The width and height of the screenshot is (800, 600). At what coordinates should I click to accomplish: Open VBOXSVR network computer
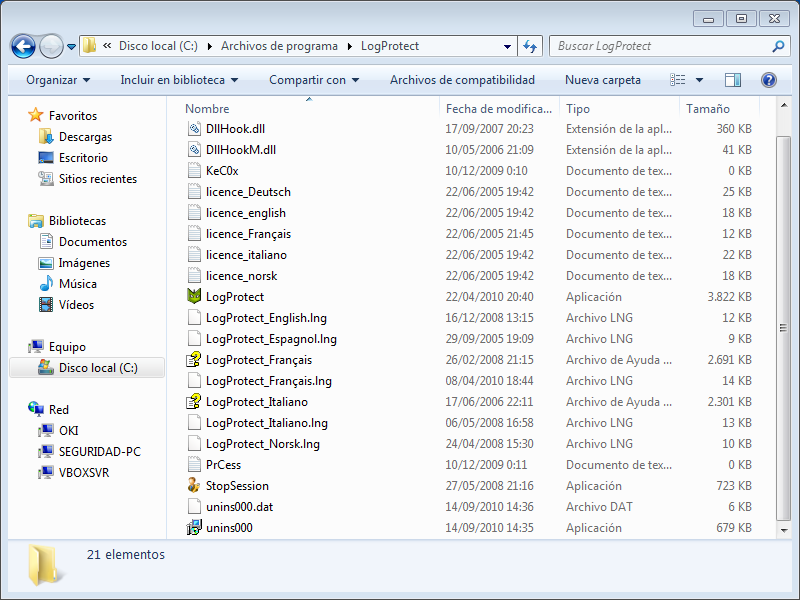point(73,472)
